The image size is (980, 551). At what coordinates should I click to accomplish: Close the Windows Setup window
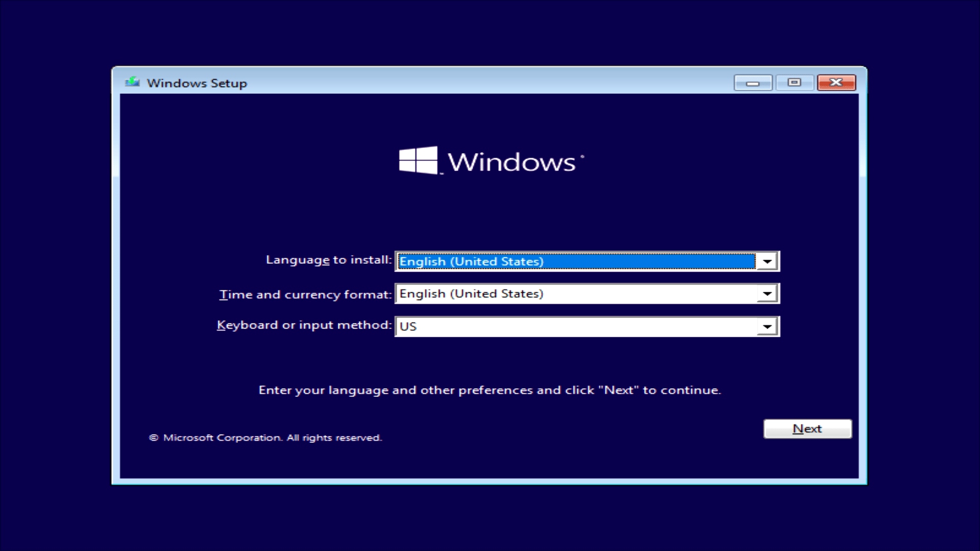[836, 83]
